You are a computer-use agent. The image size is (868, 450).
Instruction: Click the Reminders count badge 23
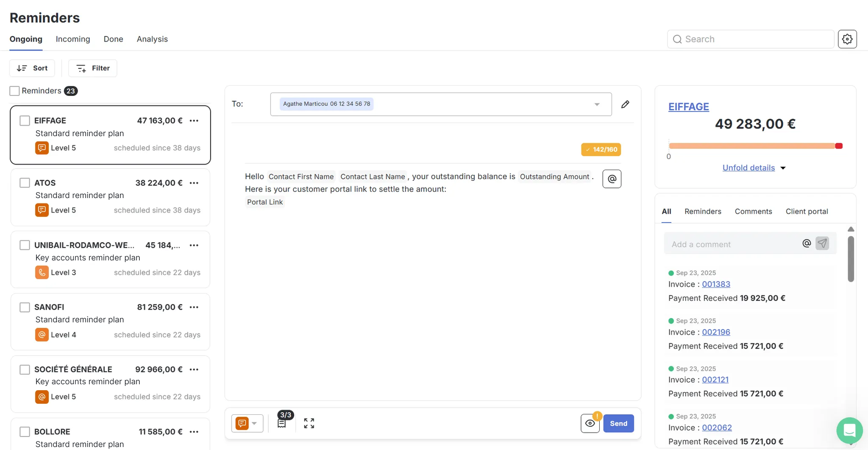(x=71, y=91)
